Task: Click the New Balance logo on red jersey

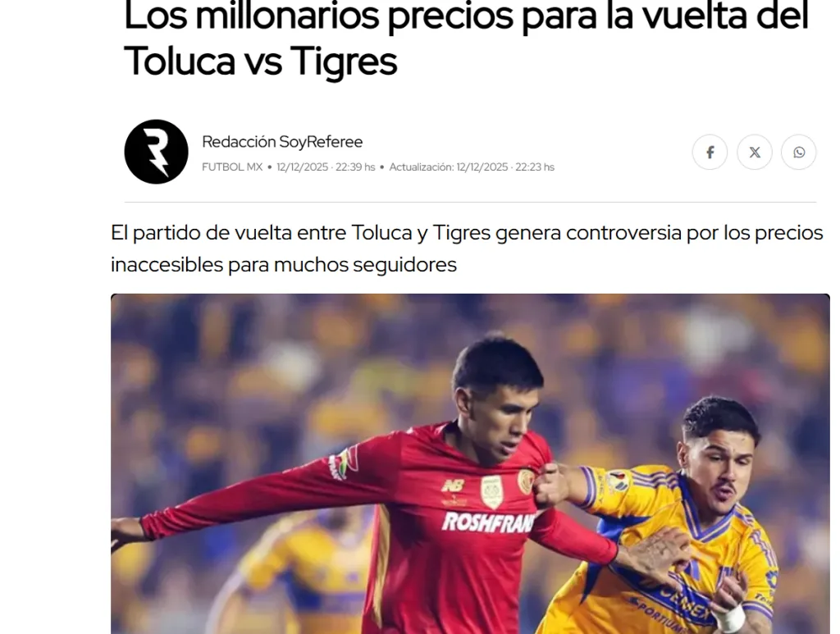Action: (453, 486)
